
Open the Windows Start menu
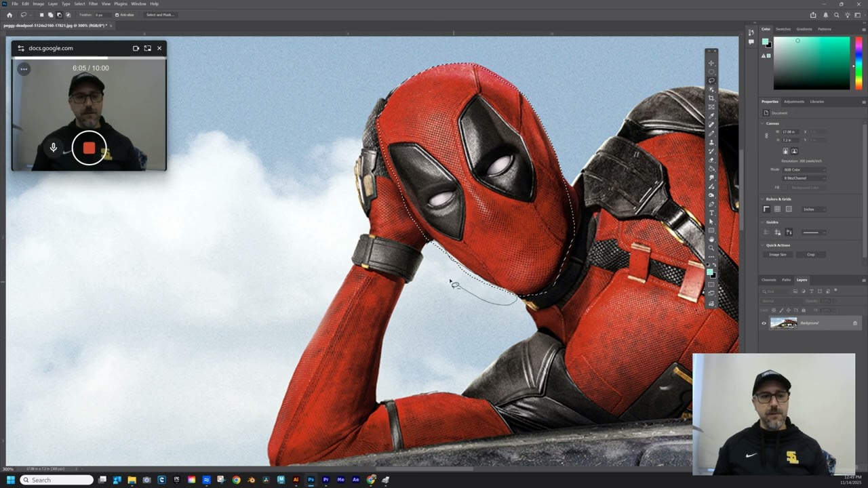pyautogui.click(x=10, y=480)
